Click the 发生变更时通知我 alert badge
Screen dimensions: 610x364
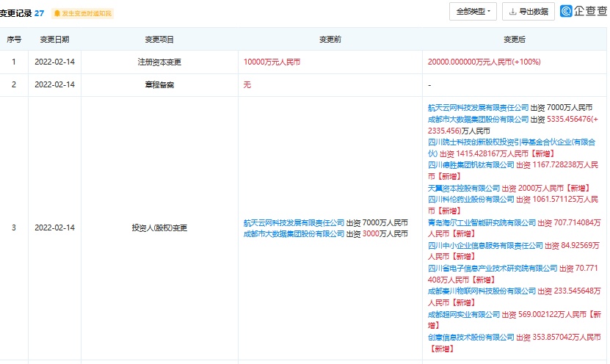(x=83, y=13)
